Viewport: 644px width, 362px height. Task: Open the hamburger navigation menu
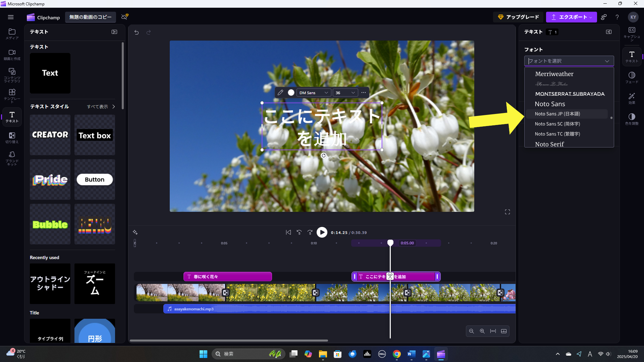point(11,17)
